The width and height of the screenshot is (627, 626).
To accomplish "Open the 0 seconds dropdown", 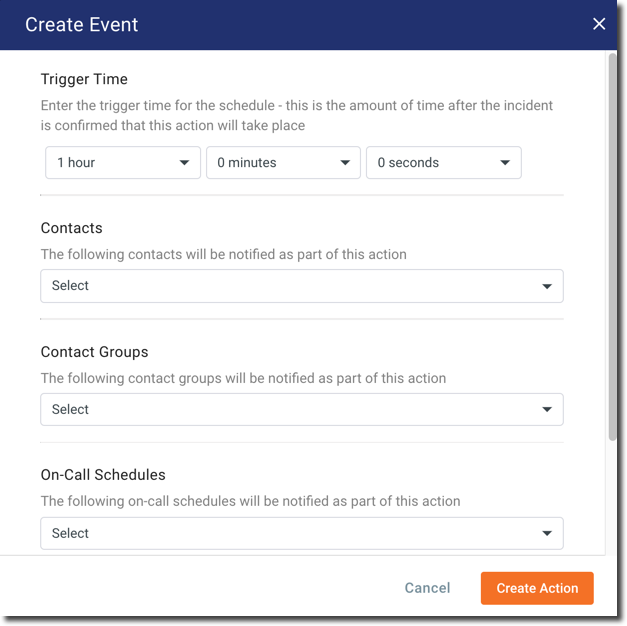I will tap(443, 163).
